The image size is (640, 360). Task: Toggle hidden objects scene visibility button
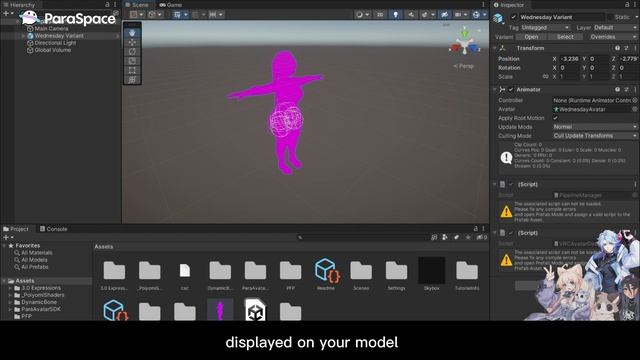444,15
